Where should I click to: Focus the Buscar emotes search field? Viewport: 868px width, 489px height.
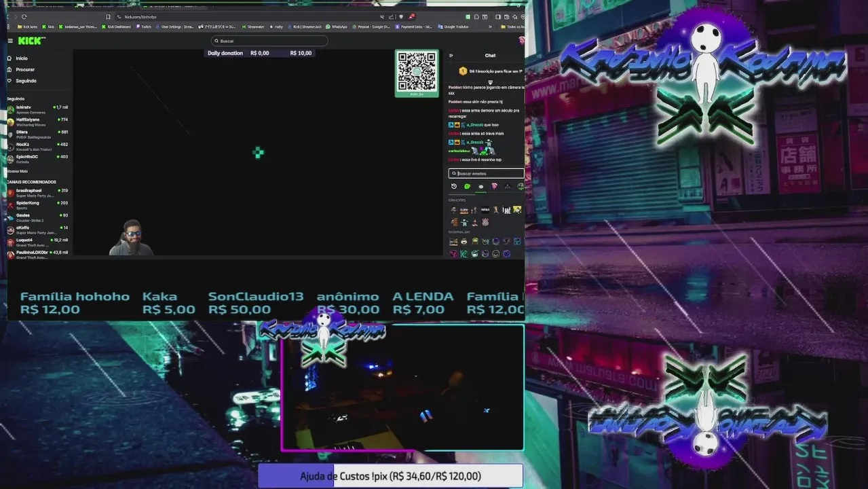coord(486,173)
